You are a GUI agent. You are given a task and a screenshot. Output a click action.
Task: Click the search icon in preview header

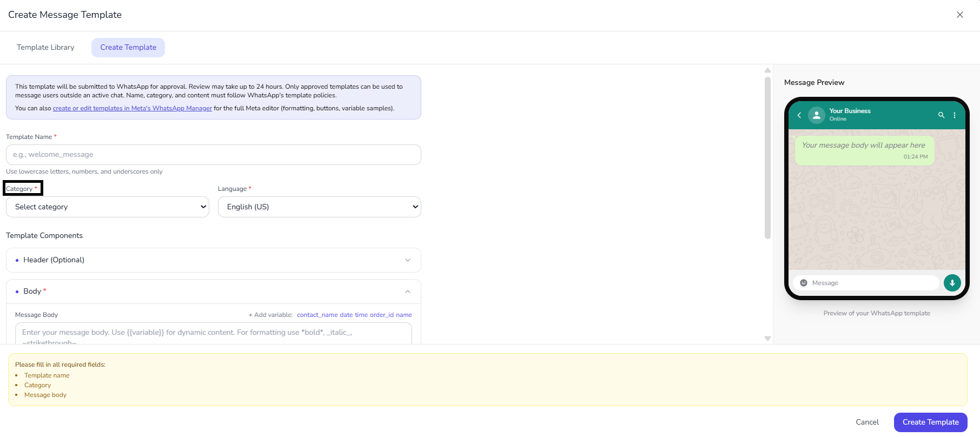click(941, 115)
